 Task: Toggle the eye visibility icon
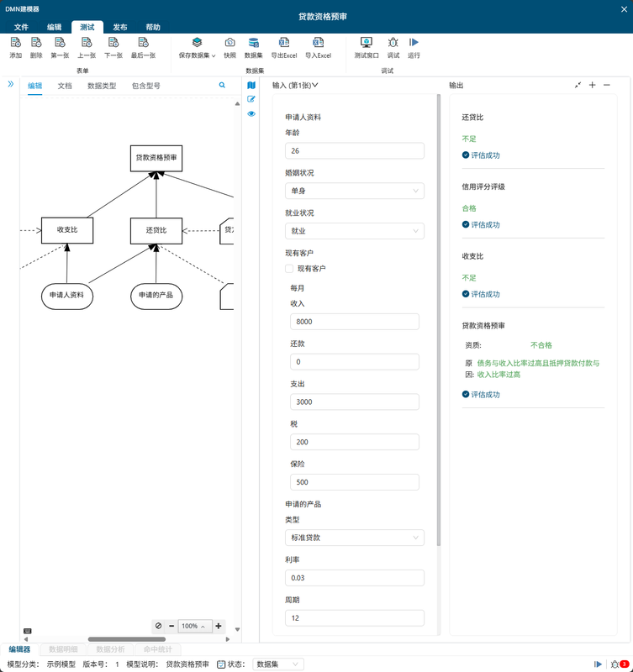251,113
